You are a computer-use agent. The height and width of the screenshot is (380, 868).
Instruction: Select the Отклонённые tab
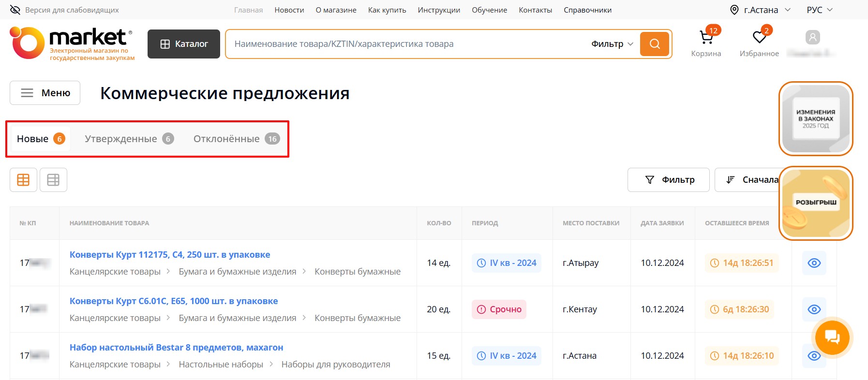pyautogui.click(x=236, y=139)
